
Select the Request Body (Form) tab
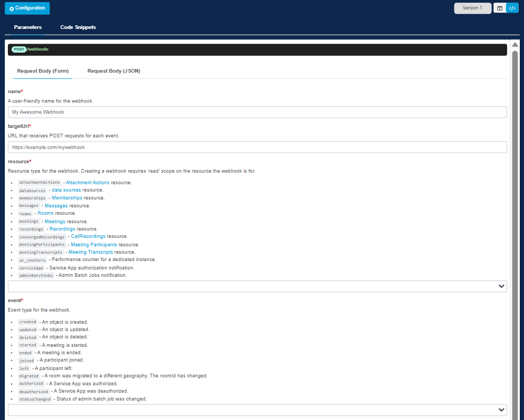coord(43,71)
